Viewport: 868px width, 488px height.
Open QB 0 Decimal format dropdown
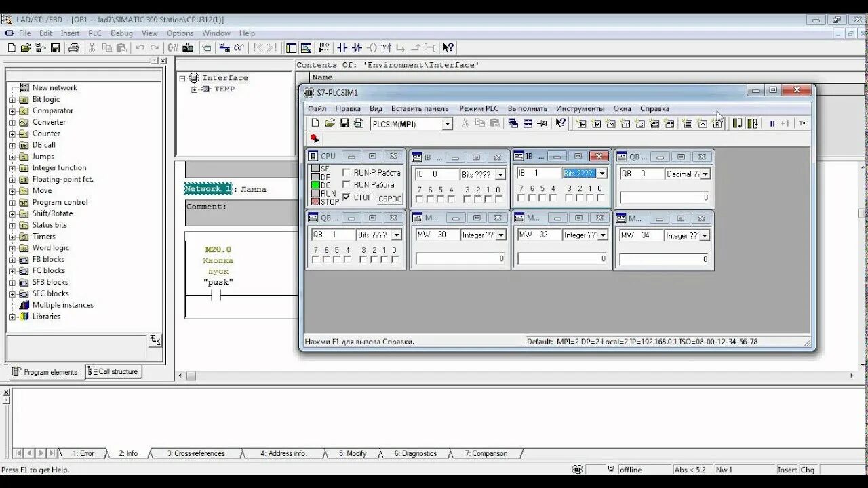pos(705,174)
